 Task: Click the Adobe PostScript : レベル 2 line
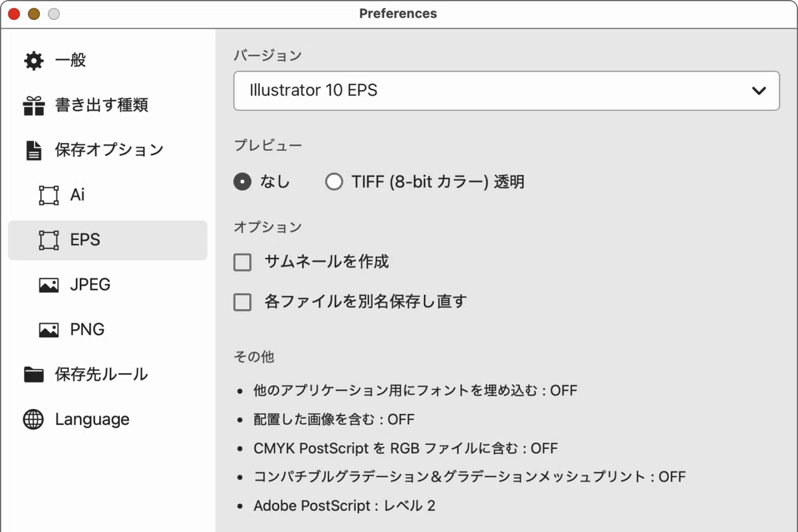coord(344,506)
